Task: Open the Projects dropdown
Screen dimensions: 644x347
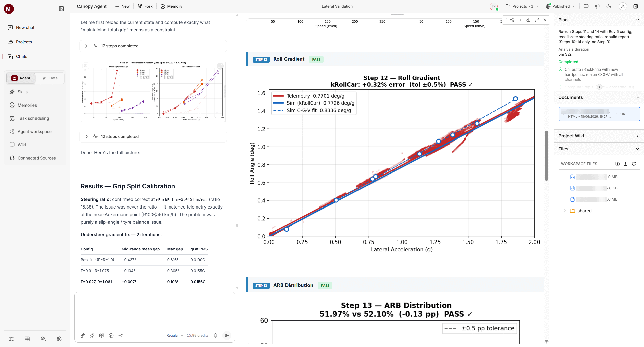Action: coord(522,6)
